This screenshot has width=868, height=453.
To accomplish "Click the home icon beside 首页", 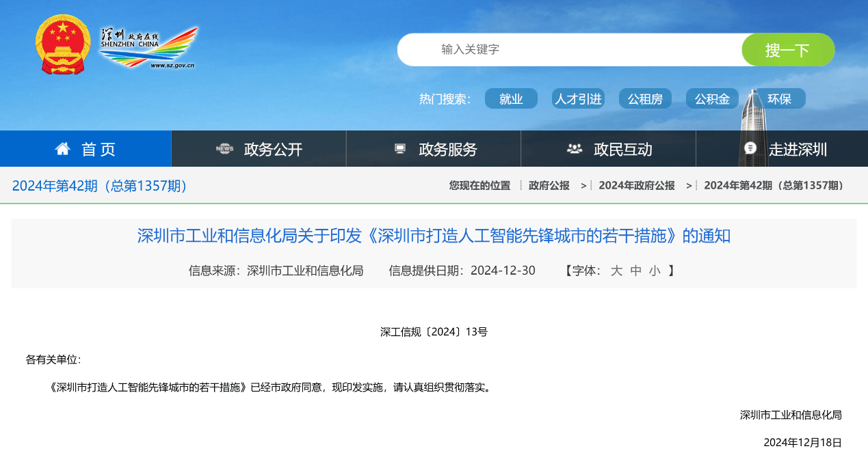I will 63,149.
